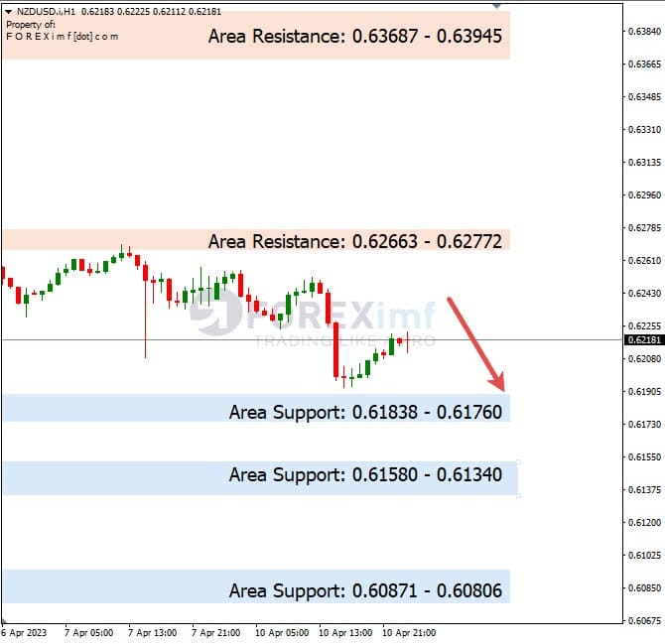
Task: Click the selected rectangle's top-right handle
Action: coord(518,461)
